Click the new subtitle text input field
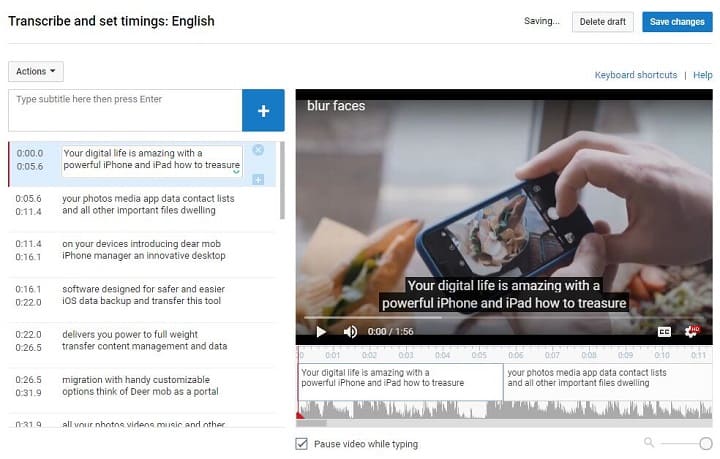 pos(125,110)
